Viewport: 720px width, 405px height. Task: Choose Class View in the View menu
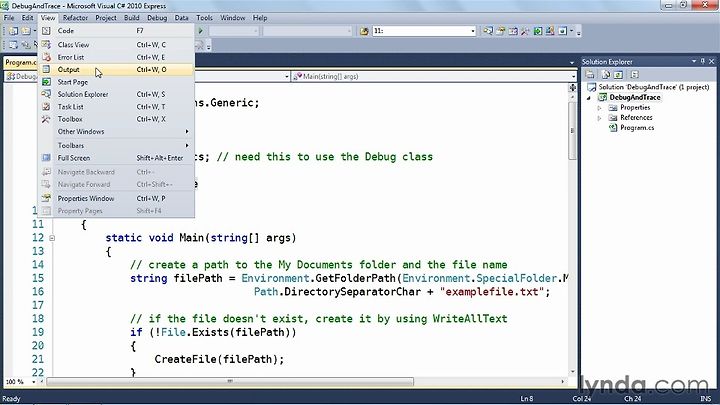click(116, 45)
